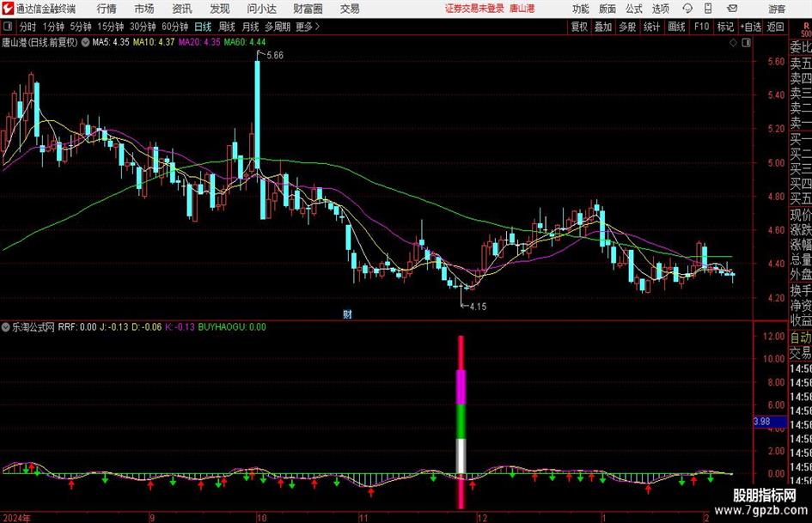Viewport: 812px width, 523px height.
Task: Select the 日线 daily period tab
Action: tap(203, 27)
